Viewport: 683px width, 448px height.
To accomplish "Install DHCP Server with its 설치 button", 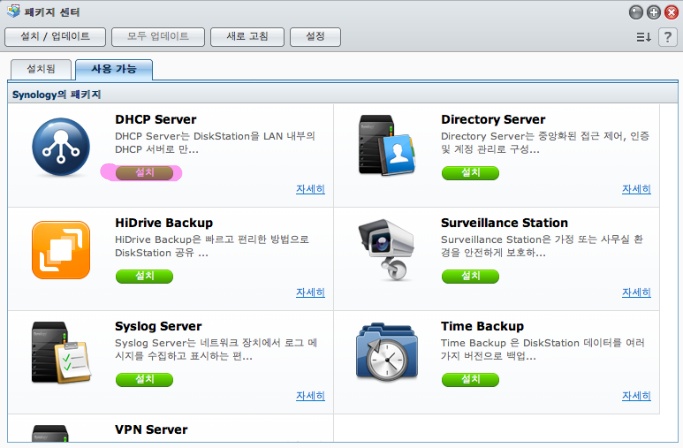I will tap(144, 173).
